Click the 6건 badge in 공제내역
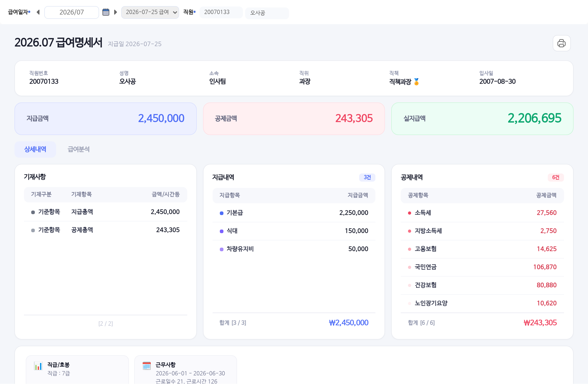Viewport: 588px width, 384px height. 556,178
